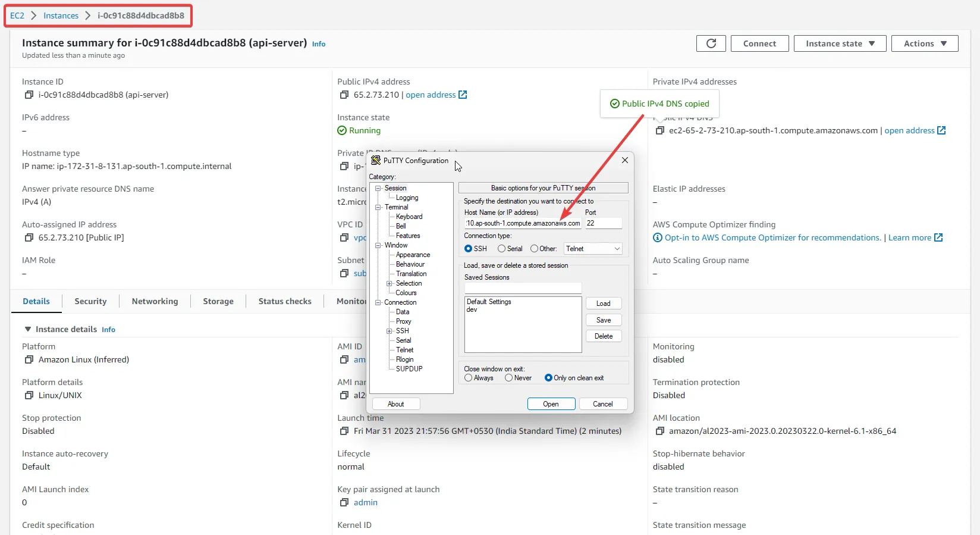
Task: Choose Always for close window on exit
Action: tap(469, 378)
